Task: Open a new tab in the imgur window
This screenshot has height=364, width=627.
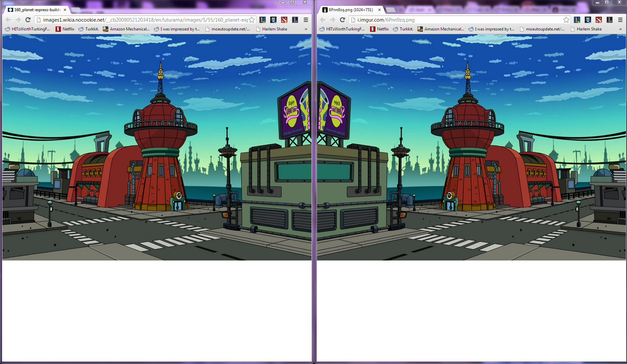Action: [391, 10]
